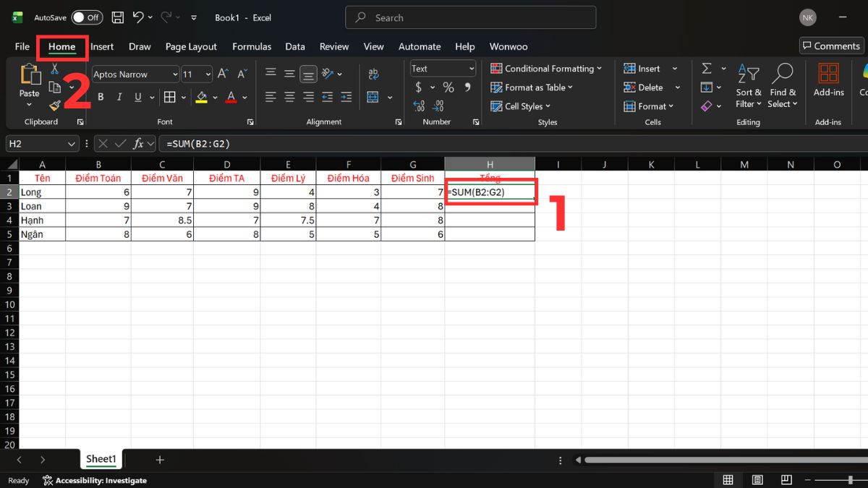Switch to the Formulas ribbon tab
The image size is (868, 488).
[252, 46]
